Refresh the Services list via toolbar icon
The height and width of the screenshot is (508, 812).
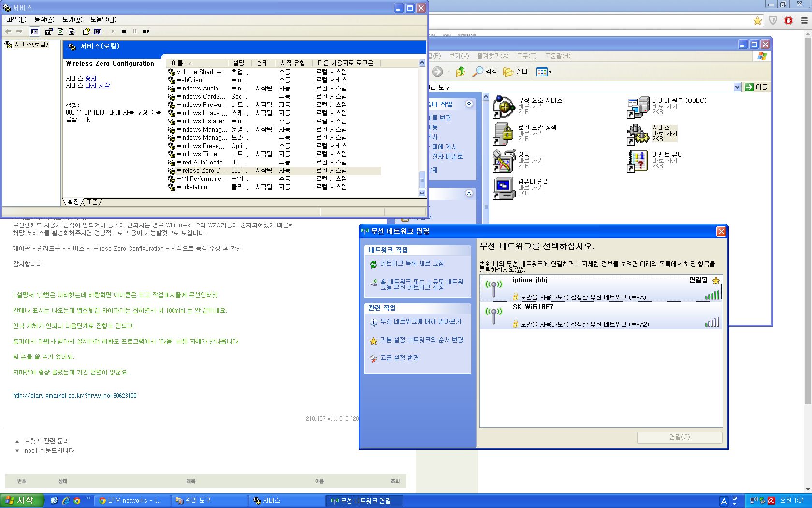click(x=60, y=31)
